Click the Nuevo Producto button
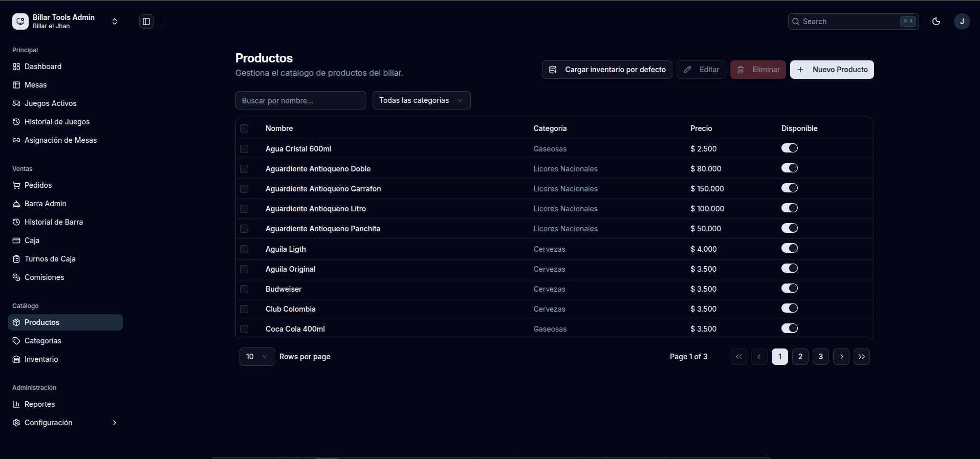Screen dimensions: 980x459 pos(832,70)
